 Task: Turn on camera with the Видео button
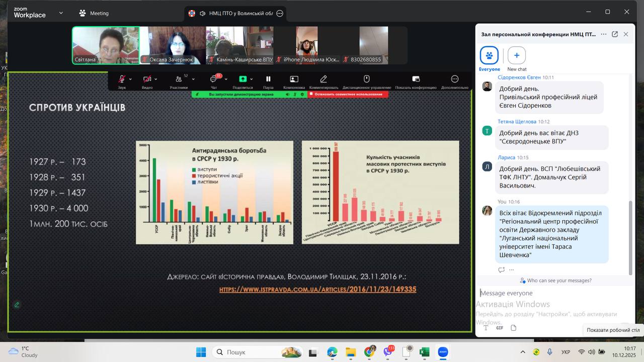147,79
